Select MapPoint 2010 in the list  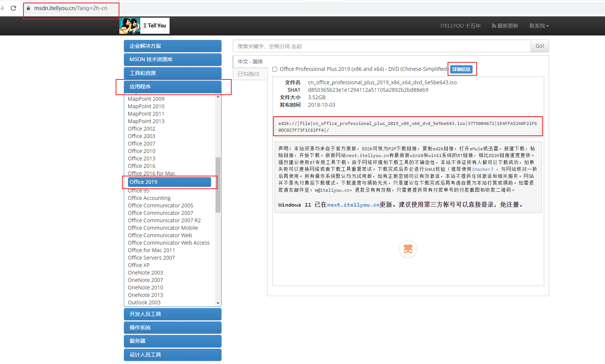coord(146,106)
